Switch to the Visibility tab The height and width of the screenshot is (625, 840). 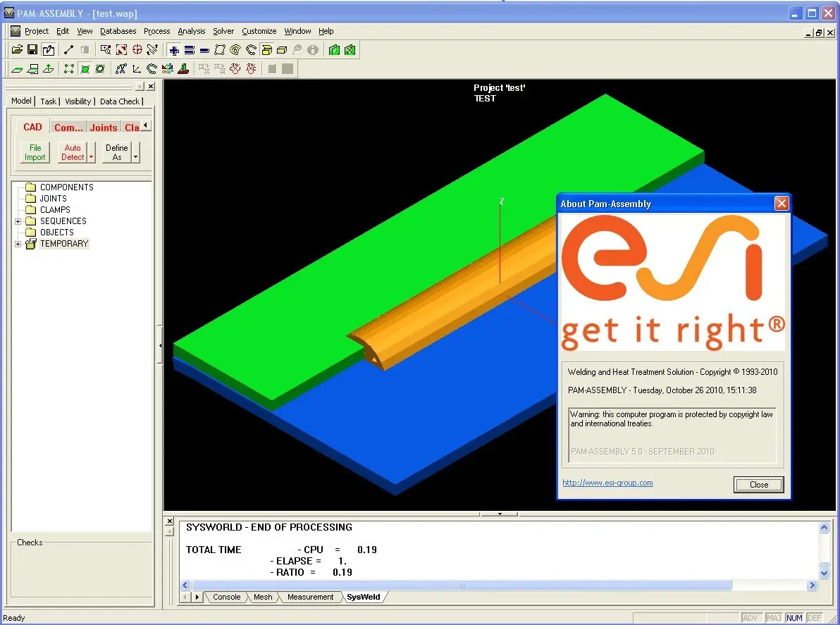coord(78,101)
